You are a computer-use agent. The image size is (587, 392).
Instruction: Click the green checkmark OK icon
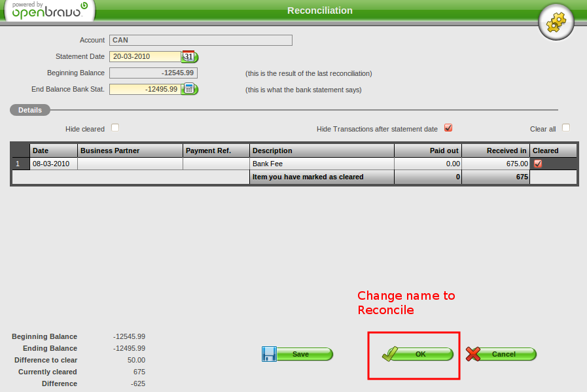pyautogui.click(x=390, y=354)
